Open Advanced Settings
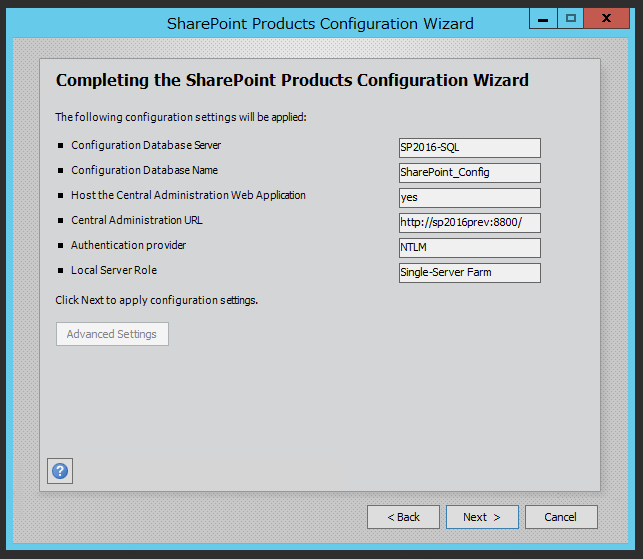 click(112, 334)
